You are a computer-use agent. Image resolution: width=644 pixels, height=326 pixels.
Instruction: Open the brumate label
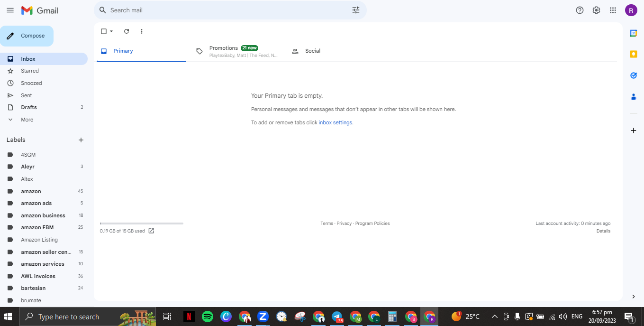(44, 300)
